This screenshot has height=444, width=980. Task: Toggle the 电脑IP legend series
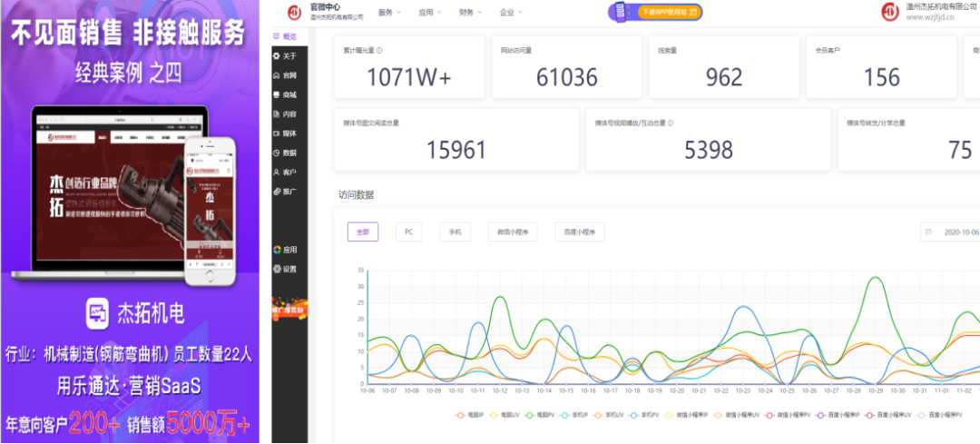point(469,415)
